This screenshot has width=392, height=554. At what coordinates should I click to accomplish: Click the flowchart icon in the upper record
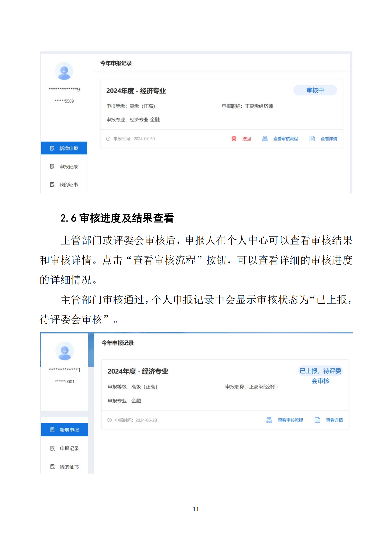pyautogui.click(x=264, y=139)
